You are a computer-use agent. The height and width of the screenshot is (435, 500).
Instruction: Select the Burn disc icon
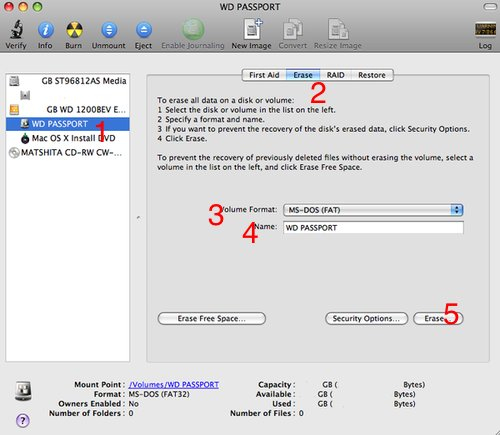(x=74, y=30)
